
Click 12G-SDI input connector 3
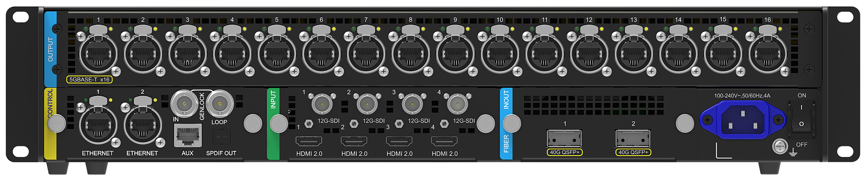point(412,104)
